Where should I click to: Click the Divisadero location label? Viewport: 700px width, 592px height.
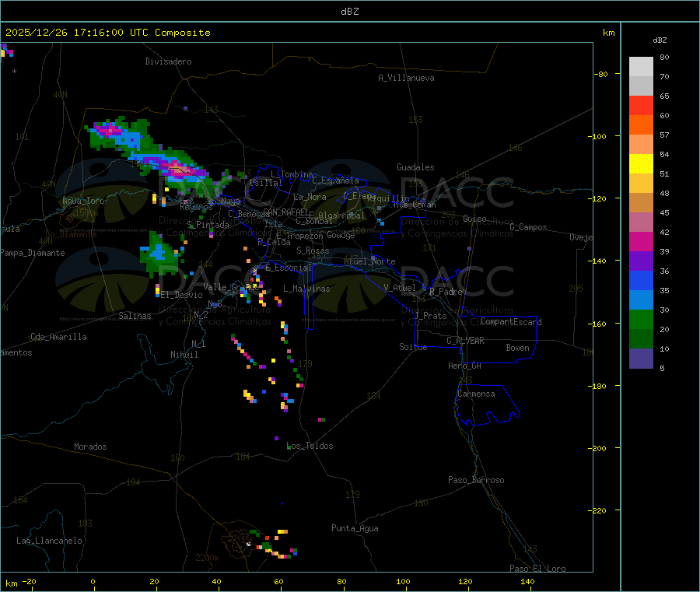coord(168,61)
